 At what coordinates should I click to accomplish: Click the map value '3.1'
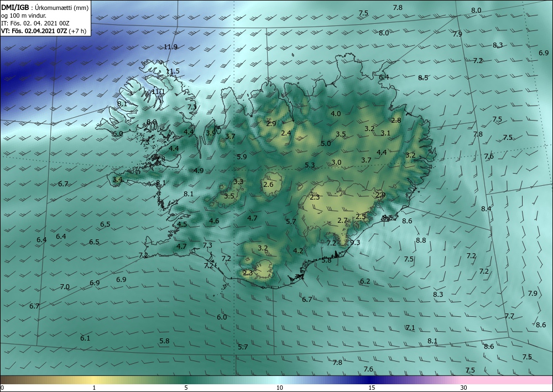click(385, 133)
